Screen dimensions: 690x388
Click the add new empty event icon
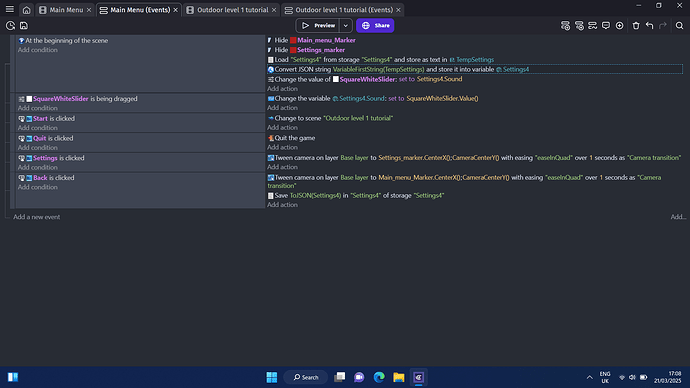[565, 26]
